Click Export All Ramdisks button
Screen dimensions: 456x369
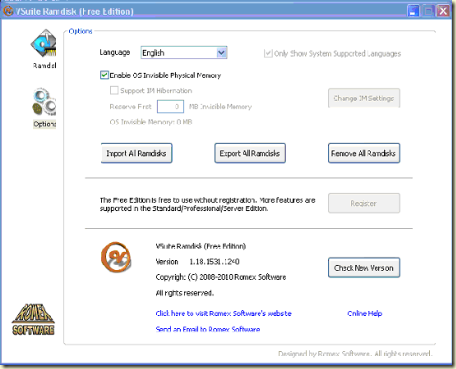coord(250,153)
